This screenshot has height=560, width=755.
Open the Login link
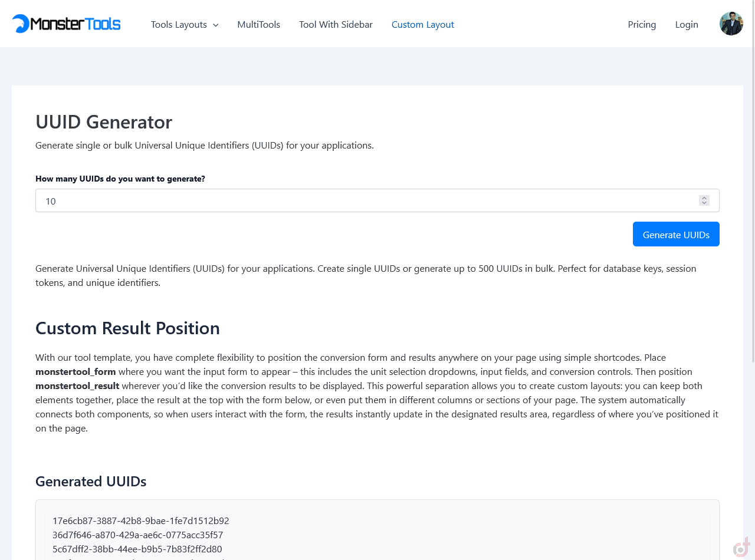[x=687, y=24]
